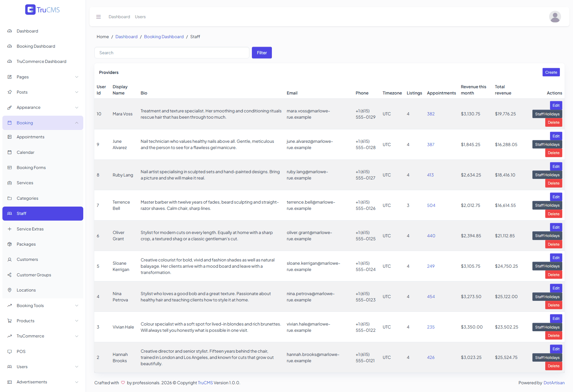Delete provider Vivian Hale
The image size is (573, 392).
554,336
